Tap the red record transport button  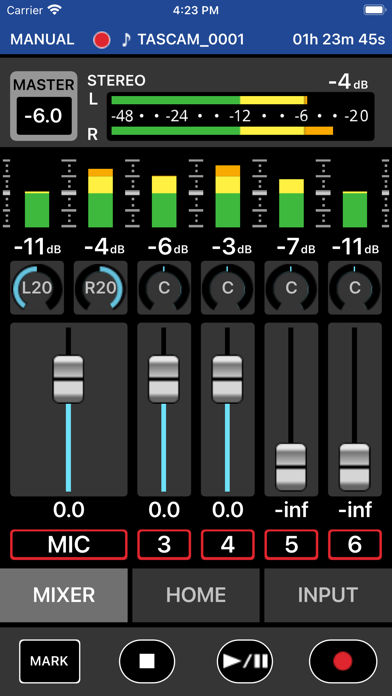click(x=343, y=661)
